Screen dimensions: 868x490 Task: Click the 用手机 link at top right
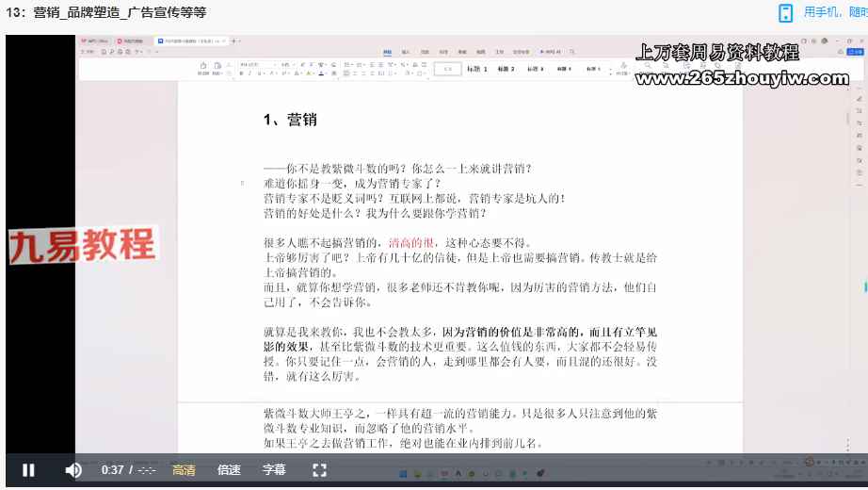pyautogui.click(x=823, y=11)
